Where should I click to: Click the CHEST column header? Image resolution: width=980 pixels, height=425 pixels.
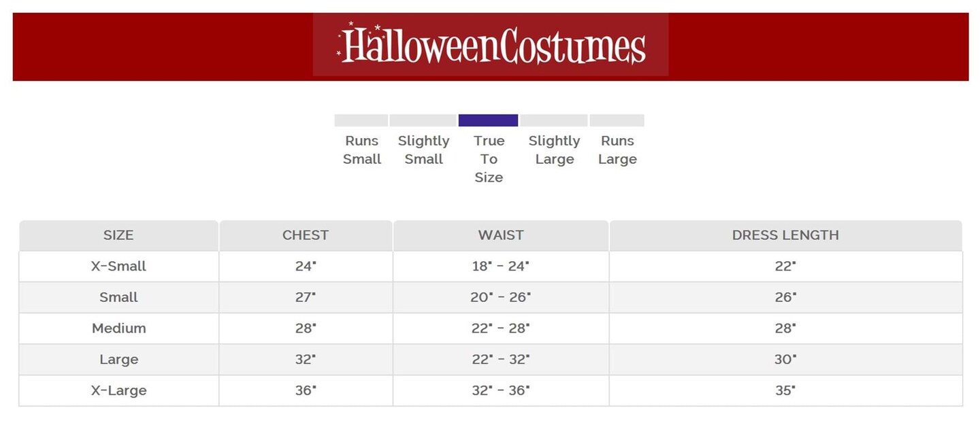(x=306, y=235)
